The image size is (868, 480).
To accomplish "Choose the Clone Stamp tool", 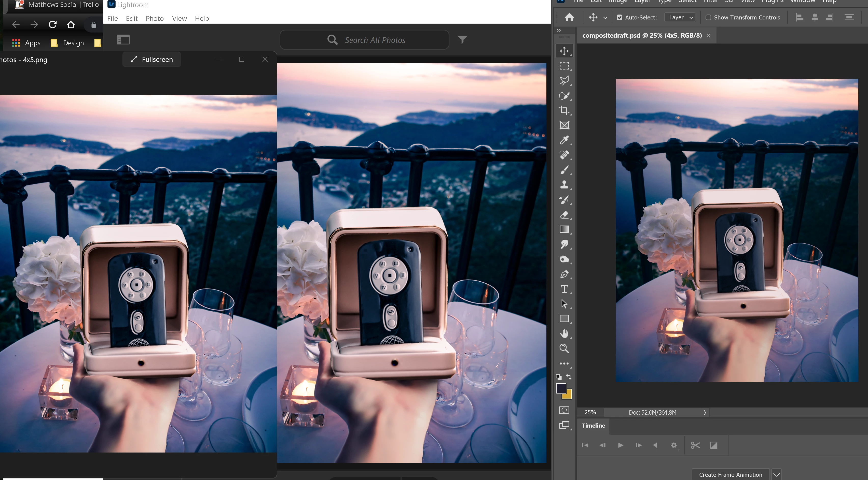I will [x=564, y=185].
